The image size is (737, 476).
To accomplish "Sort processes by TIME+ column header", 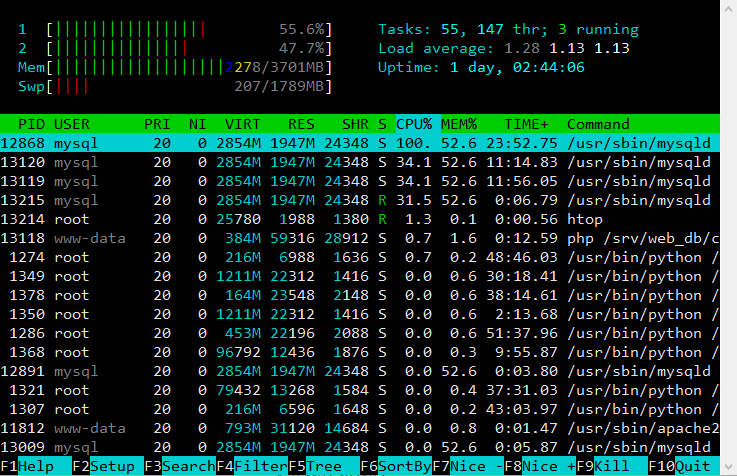I will pos(526,124).
